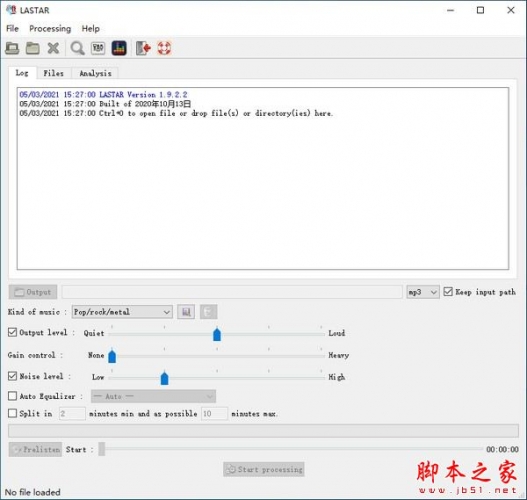Click the 00:00:00 prelisten time label
Image resolution: width=527 pixels, height=500 pixels.
(x=502, y=449)
